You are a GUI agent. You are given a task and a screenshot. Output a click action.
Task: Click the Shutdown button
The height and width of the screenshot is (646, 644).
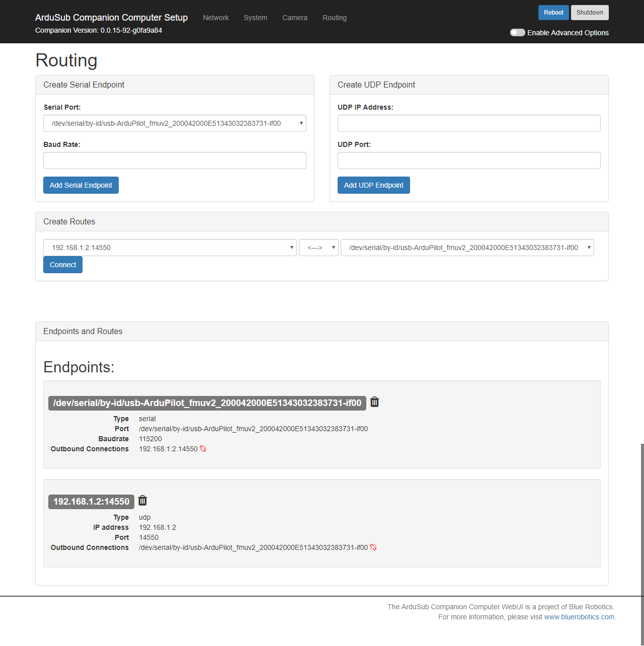tap(589, 13)
